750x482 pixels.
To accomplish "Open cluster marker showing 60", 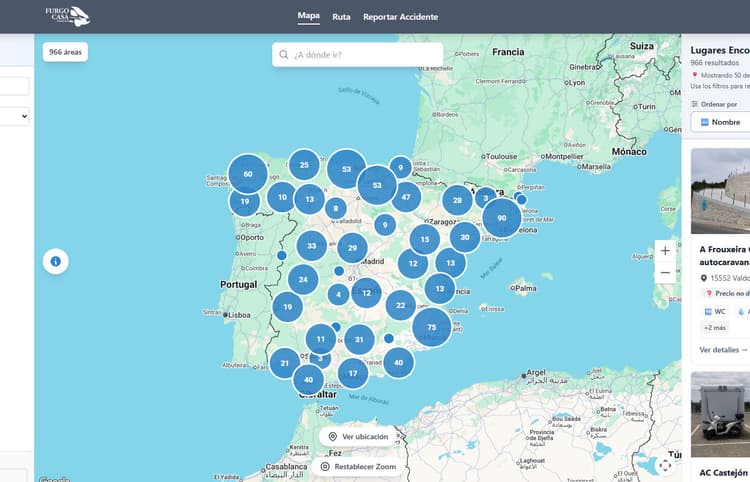I will (248, 174).
